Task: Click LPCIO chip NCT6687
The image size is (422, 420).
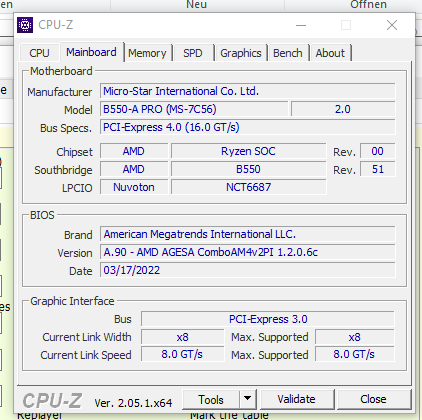Action: click(x=249, y=187)
